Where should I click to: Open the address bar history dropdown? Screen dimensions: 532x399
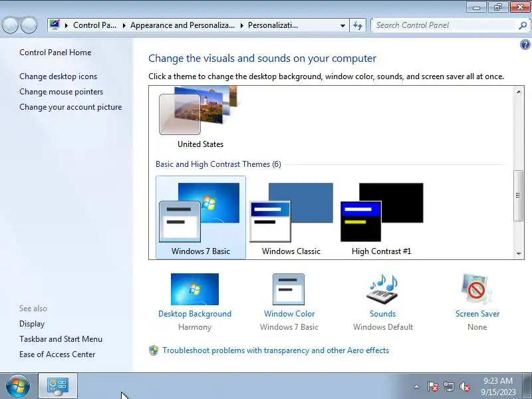pyautogui.click(x=342, y=25)
